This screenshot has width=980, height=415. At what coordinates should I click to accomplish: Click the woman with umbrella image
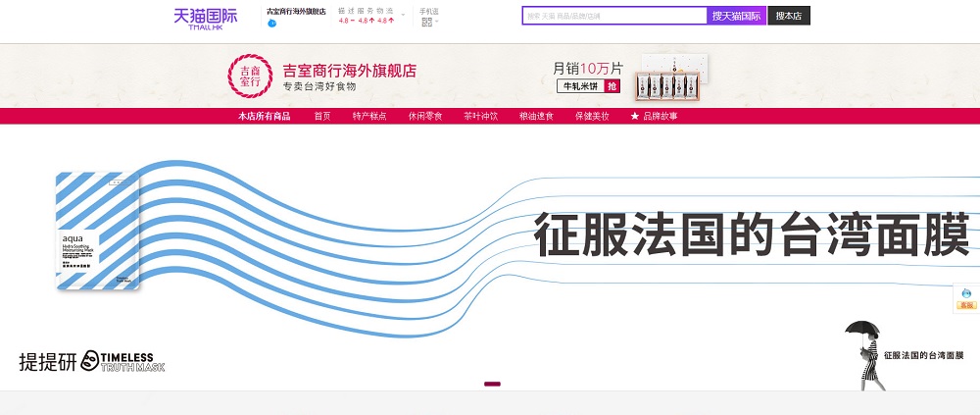pos(866,355)
